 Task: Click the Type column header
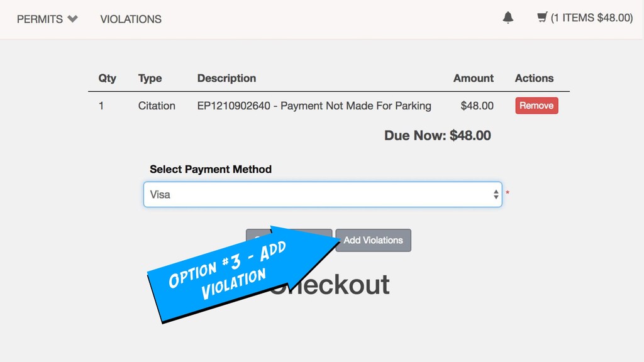click(x=150, y=78)
